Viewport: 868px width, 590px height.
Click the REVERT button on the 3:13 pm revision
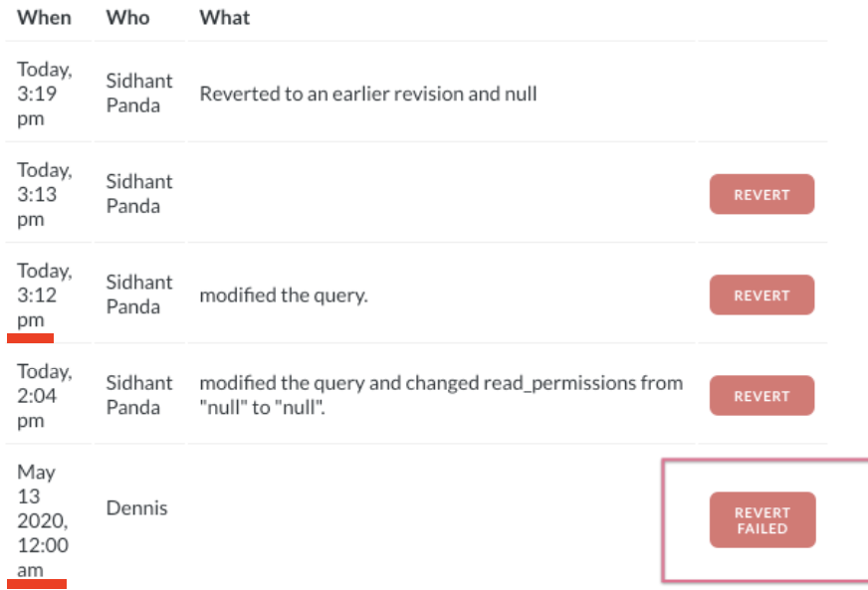pyautogui.click(x=761, y=194)
